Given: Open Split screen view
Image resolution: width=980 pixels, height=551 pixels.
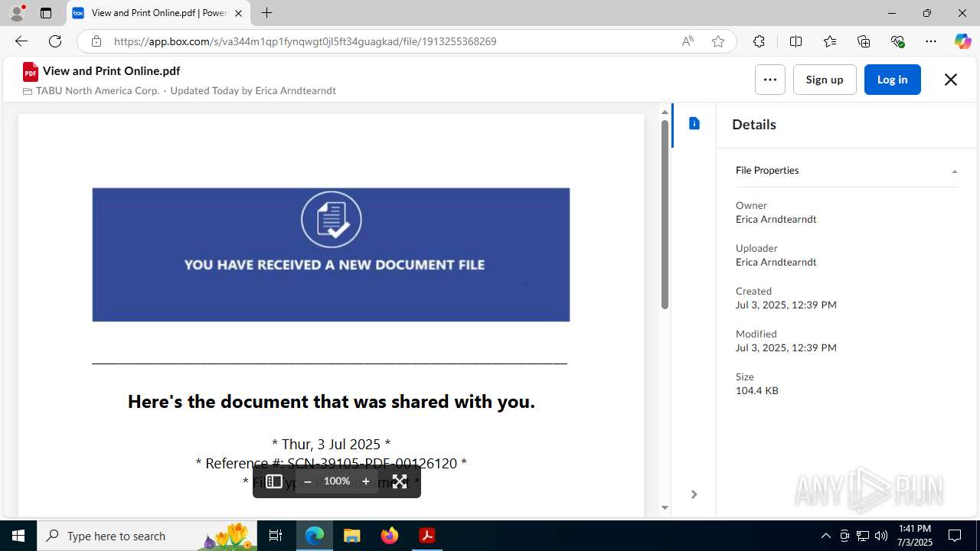Looking at the screenshot, I should 795,41.
